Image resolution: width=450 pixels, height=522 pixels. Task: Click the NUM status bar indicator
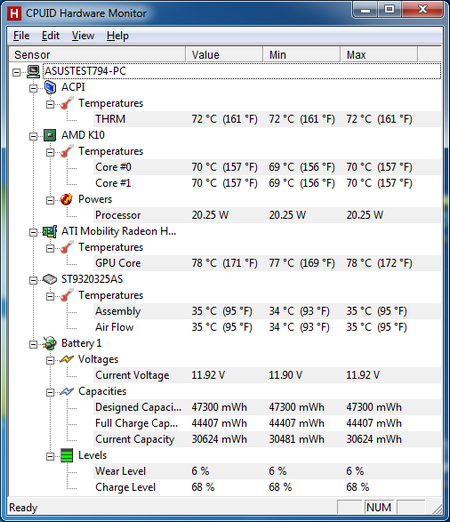(379, 507)
